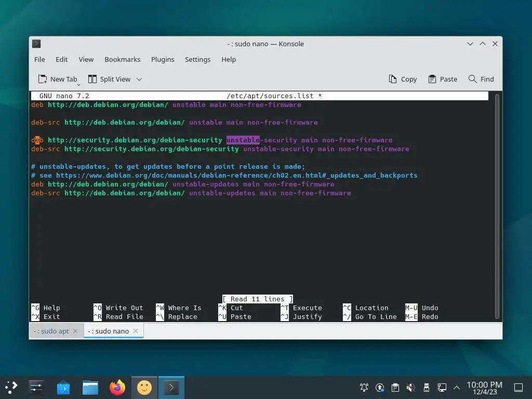Viewport: 532px width, 399px height.
Task: Click the muted volume tray icon
Action: (x=410, y=387)
